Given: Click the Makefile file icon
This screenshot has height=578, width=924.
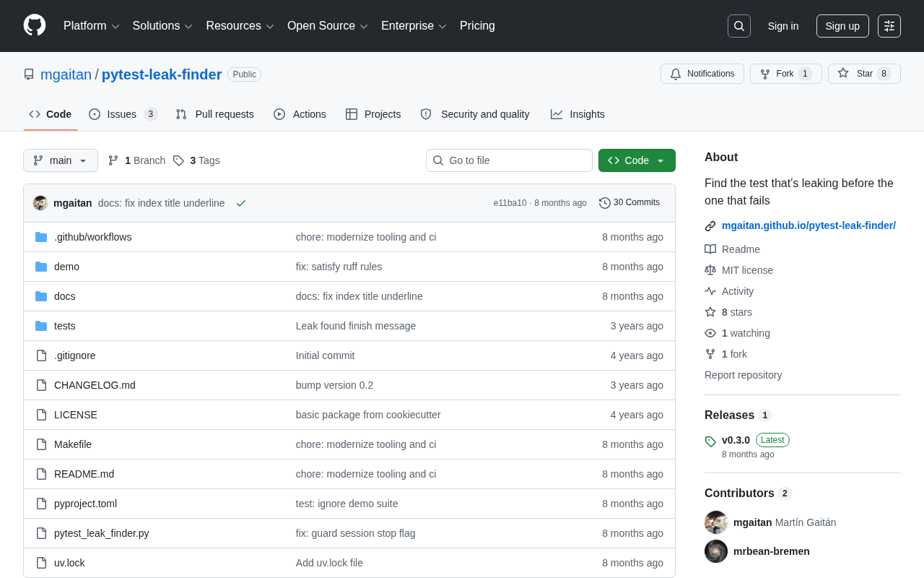Looking at the screenshot, I should pyautogui.click(x=41, y=444).
